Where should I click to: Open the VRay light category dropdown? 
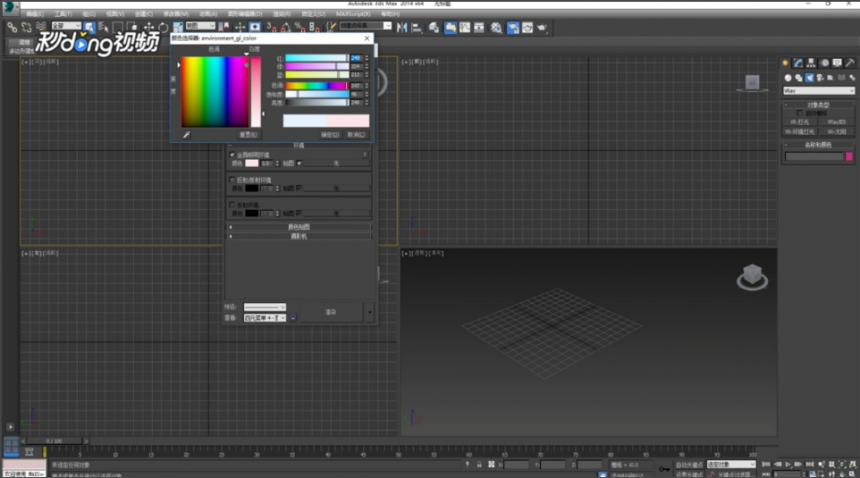[x=819, y=90]
